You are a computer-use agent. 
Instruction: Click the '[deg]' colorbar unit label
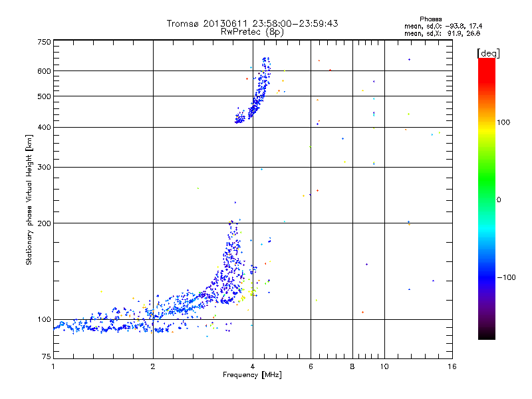488,53
